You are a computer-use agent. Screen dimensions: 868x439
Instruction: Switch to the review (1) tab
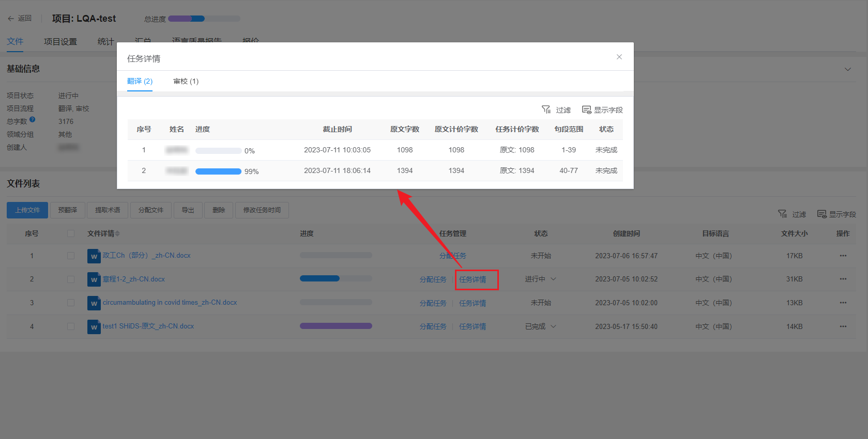[x=186, y=81]
